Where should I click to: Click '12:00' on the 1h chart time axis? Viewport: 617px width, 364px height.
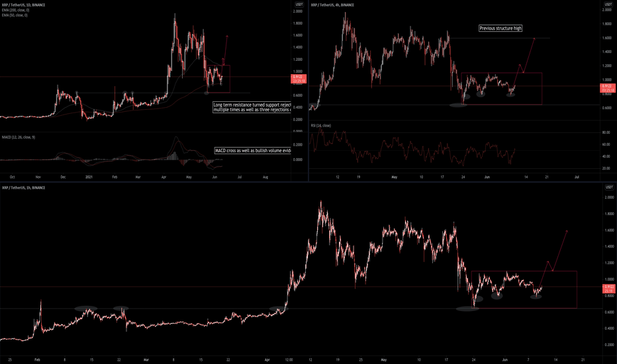click(x=289, y=359)
